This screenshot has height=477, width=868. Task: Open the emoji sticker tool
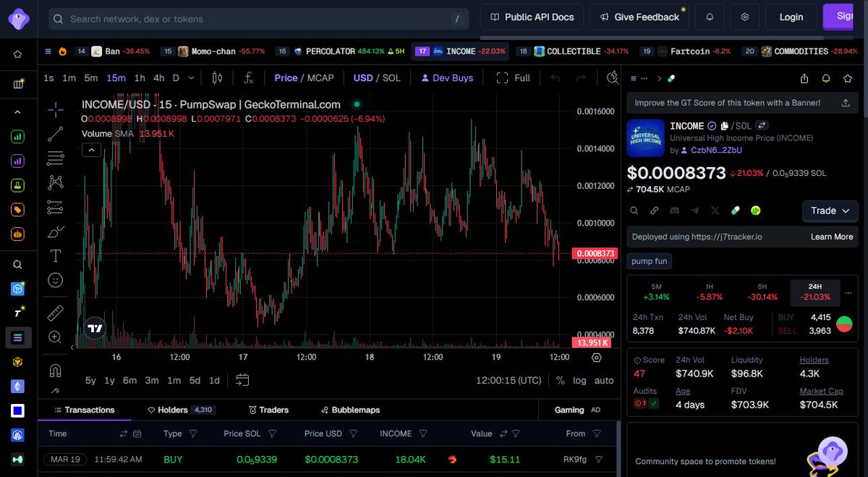[x=55, y=279]
